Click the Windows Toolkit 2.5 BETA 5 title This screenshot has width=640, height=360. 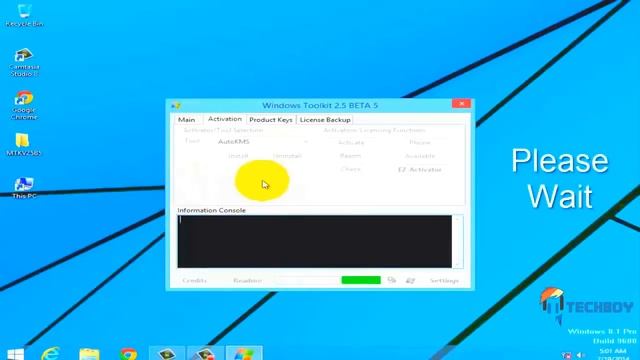[x=320, y=105]
